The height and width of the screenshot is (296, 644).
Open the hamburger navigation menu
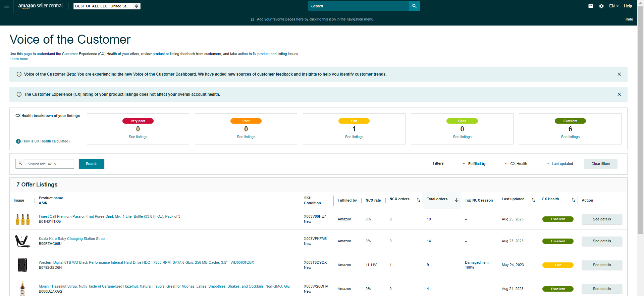6,6
